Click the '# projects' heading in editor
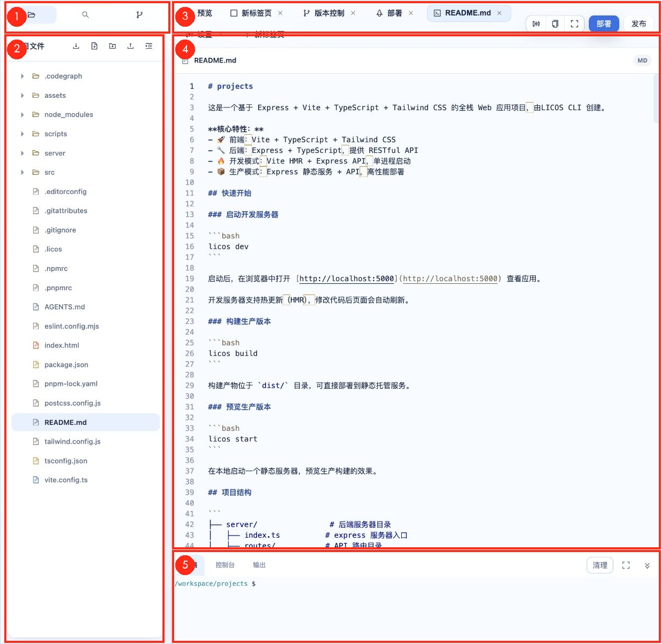The width and height of the screenshot is (662, 644). coord(230,86)
